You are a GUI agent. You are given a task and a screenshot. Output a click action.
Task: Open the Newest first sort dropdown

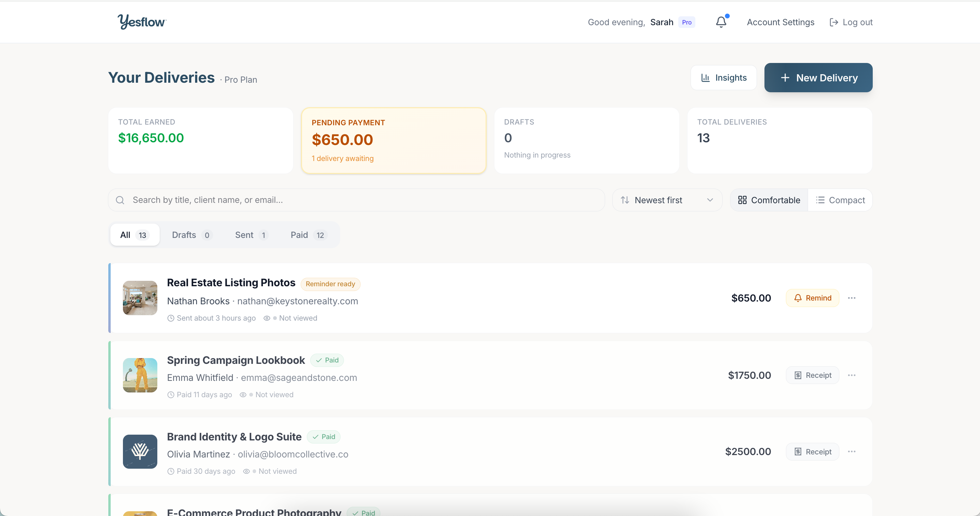[667, 200]
